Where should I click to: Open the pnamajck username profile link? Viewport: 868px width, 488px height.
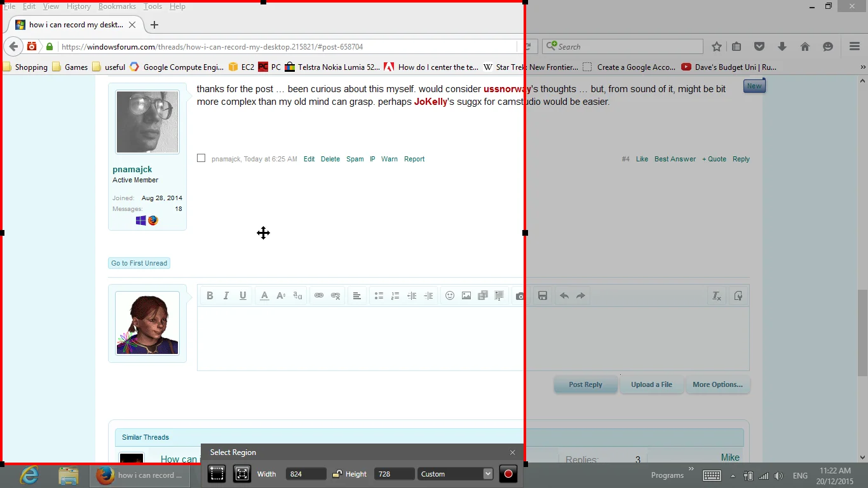pos(132,170)
